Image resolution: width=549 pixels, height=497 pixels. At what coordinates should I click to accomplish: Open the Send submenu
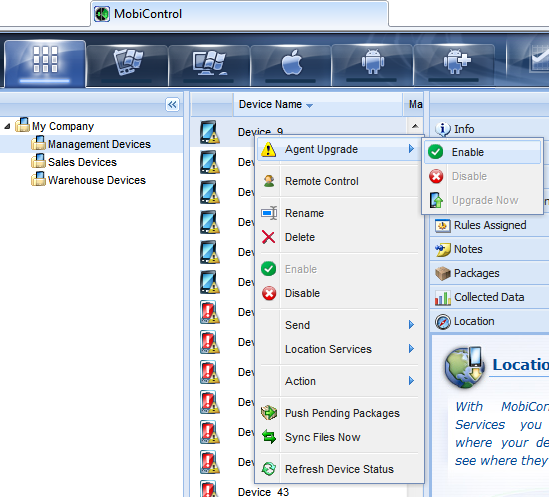pos(339,325)
